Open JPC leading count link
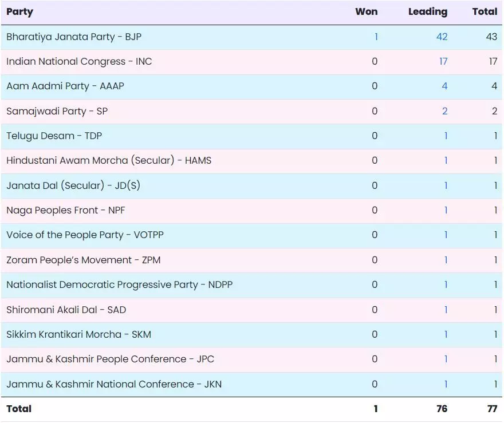Screen dimensions: 504x423 (446, 359)
